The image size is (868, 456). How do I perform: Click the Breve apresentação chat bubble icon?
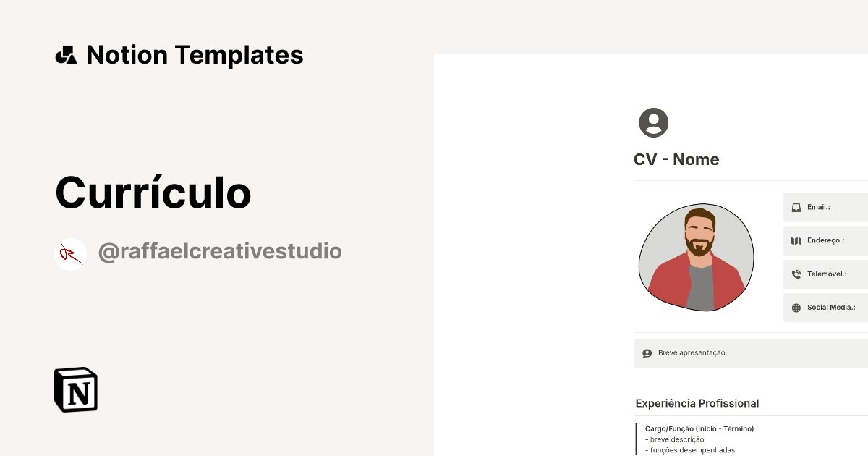tap(647, 352)
